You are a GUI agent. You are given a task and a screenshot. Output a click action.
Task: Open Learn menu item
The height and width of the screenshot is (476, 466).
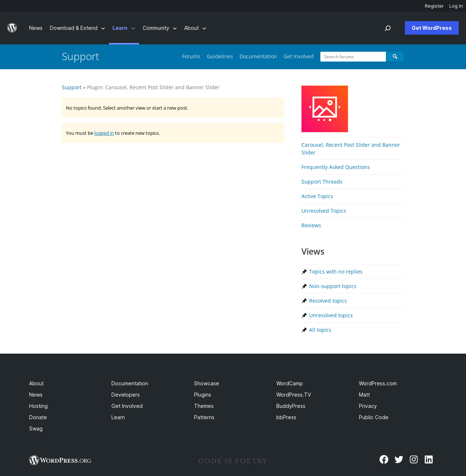pyautogui.click(x=120, y=28)
